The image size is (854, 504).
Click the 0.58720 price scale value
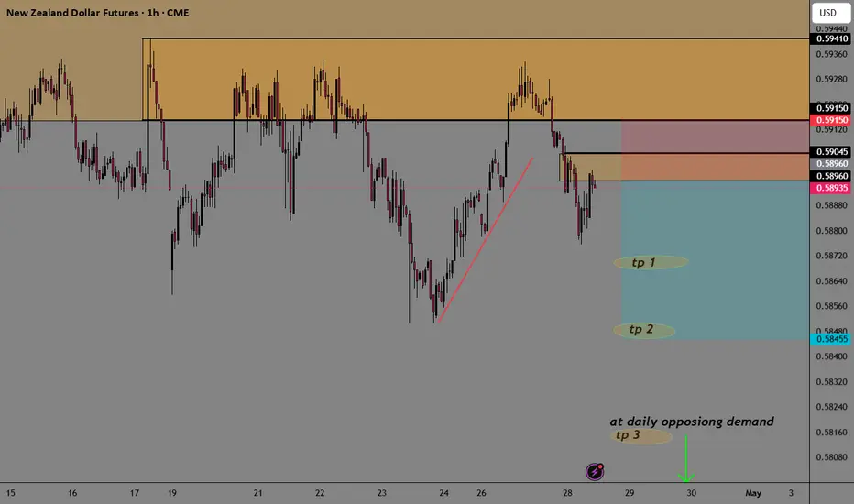pyautogui.click(x=832, y=256)
